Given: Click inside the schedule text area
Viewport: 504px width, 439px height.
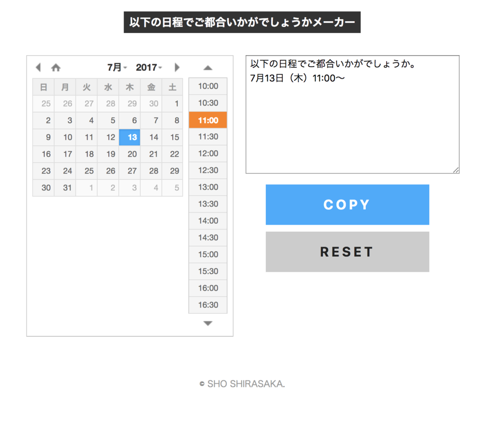Looking at the screenshot, I should 352,115.
